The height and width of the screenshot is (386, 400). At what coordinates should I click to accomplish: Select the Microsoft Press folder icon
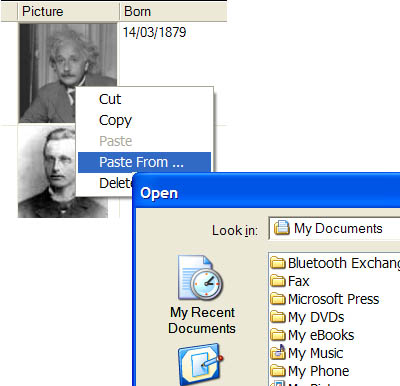(278, 299)
